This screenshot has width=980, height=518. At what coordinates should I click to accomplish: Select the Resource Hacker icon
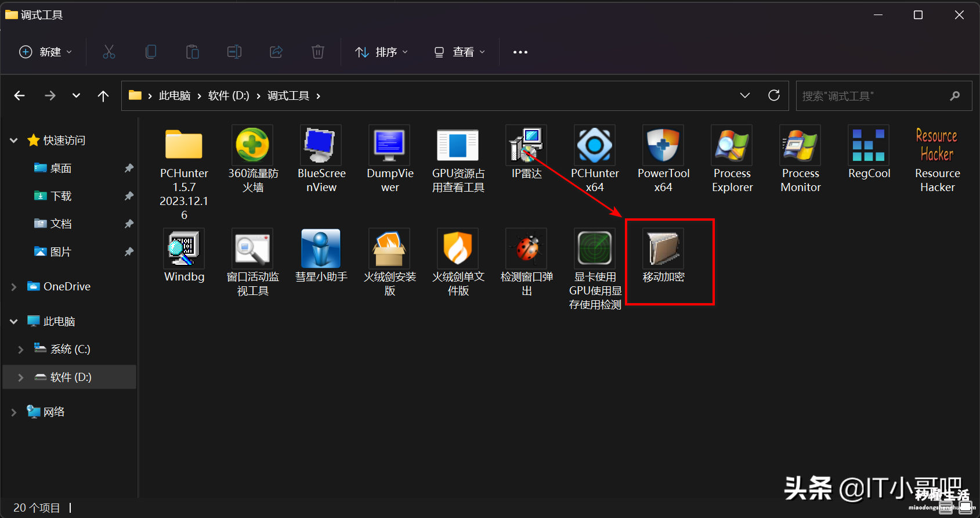937,145
